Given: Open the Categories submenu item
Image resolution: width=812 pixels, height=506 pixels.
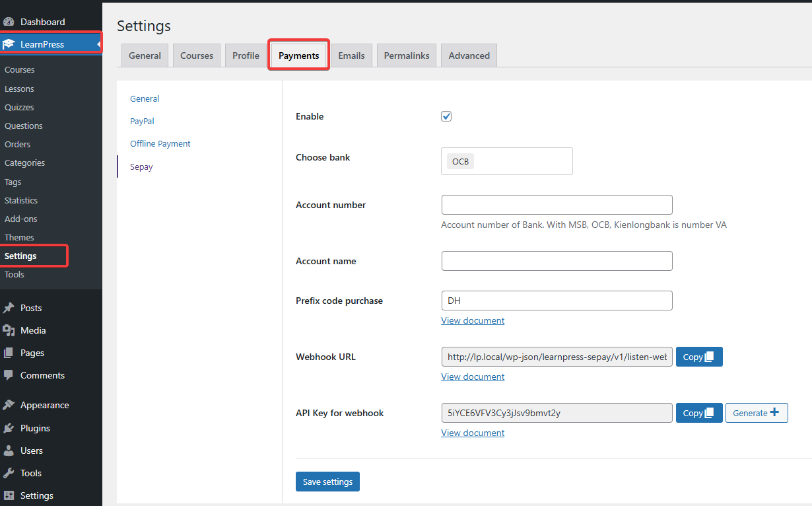Looking at the screenshot, I should pyautogui.click(x=24, y=163).
